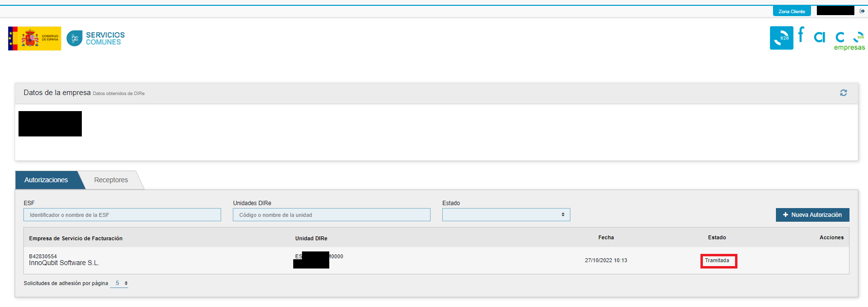This screenshot has height=307, width=868.
Task: Click the Unidad DIRe column header
Action: (311, 238)
